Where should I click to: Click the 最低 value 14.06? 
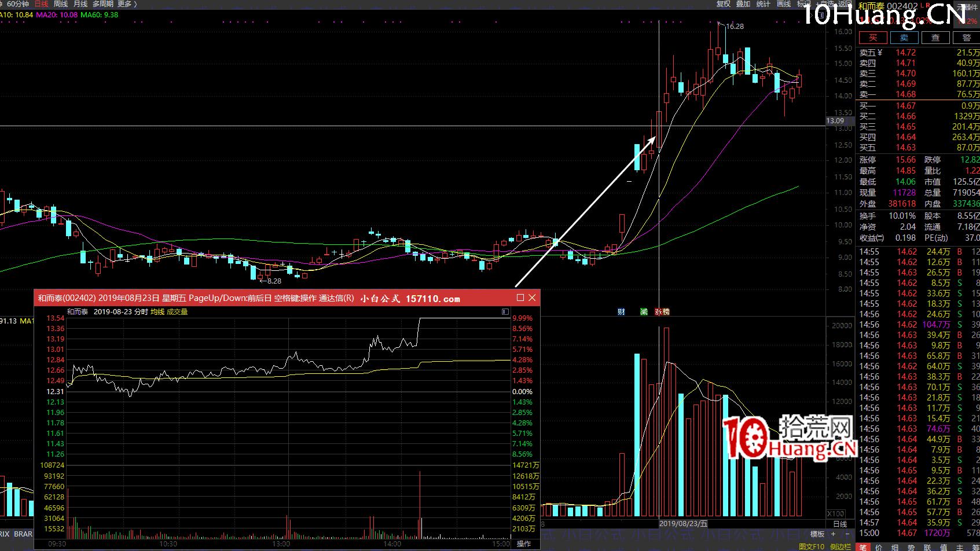tap(906, 182)
